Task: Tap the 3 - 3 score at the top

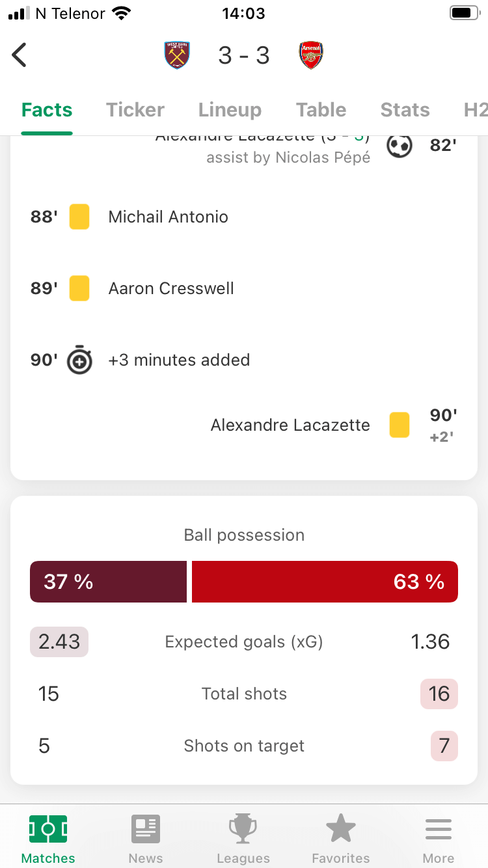Action: [x=244, y=55]
